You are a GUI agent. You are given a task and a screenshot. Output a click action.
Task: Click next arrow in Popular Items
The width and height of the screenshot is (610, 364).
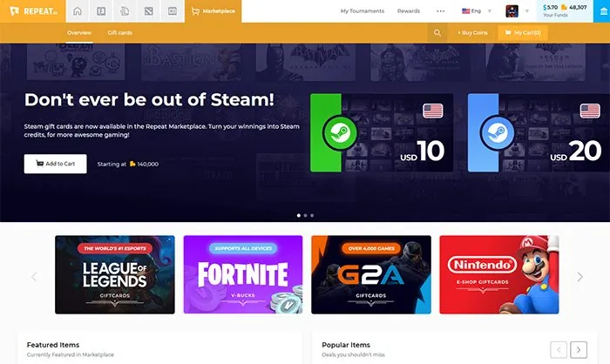pyautogui.click(x=579, y=350)
